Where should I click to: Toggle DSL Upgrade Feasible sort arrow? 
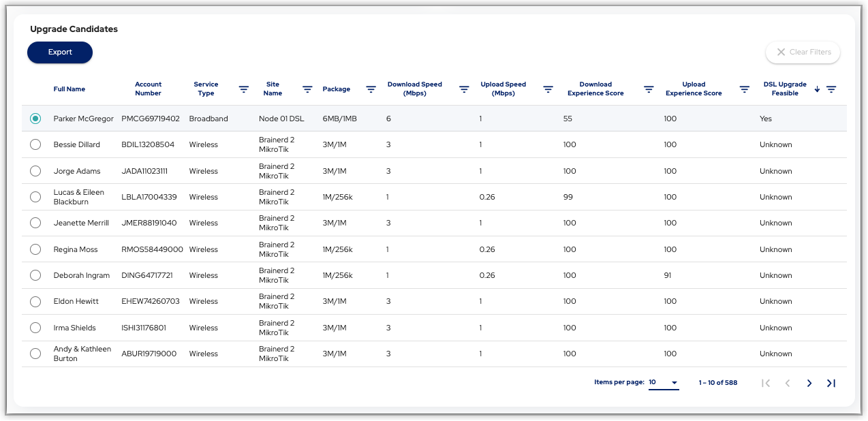[x=817, y=89]
